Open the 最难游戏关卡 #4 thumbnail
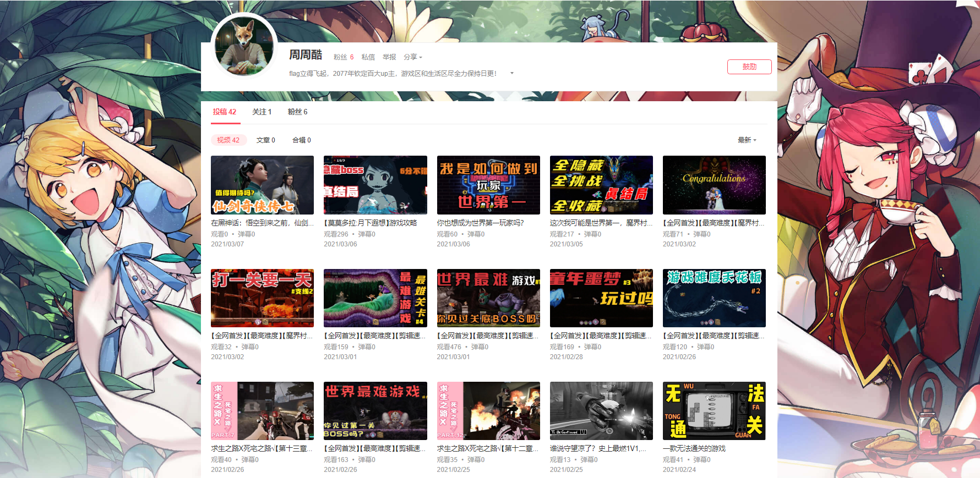980x478 pixels. pos(375,298)
